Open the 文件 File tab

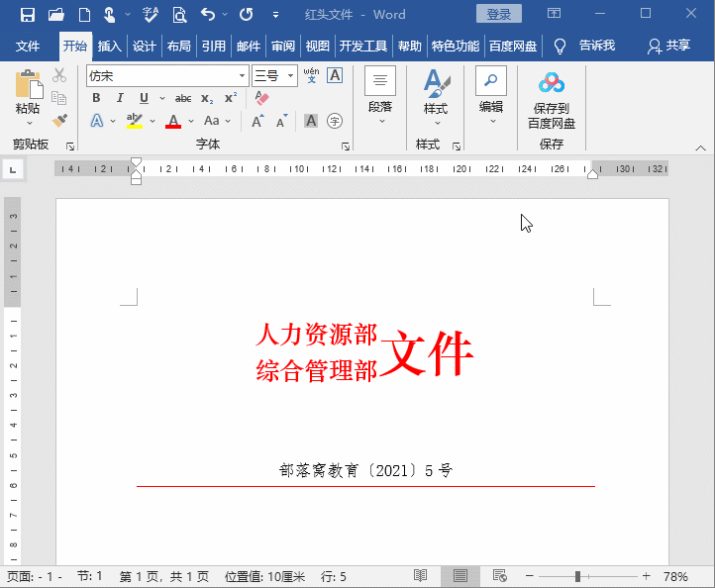(x=28, y=47)
